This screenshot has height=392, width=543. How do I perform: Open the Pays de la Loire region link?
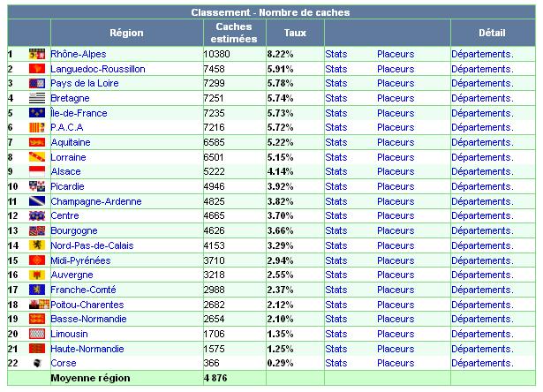(x=82, y=83)
